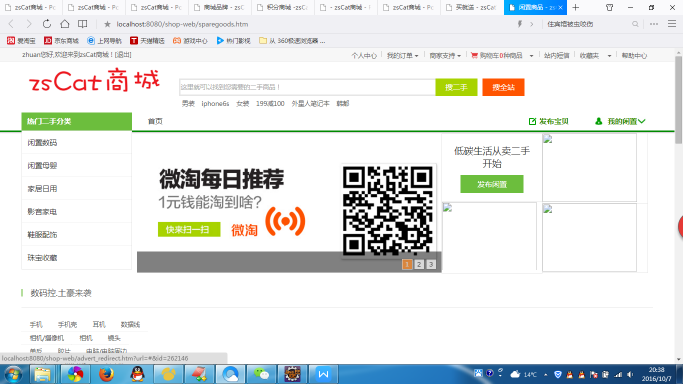Open the 上网导航 bookmark
The image size is (683, 384).
coord(104,40)
